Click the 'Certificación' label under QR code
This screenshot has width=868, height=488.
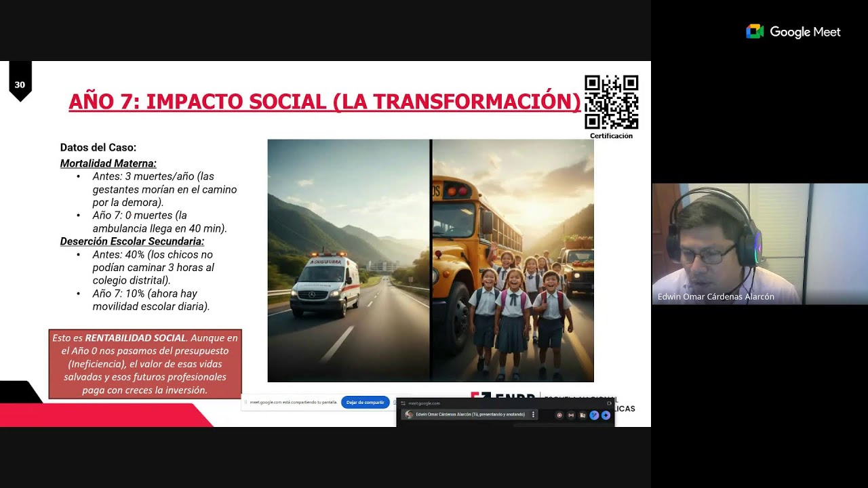click(611, 136)
